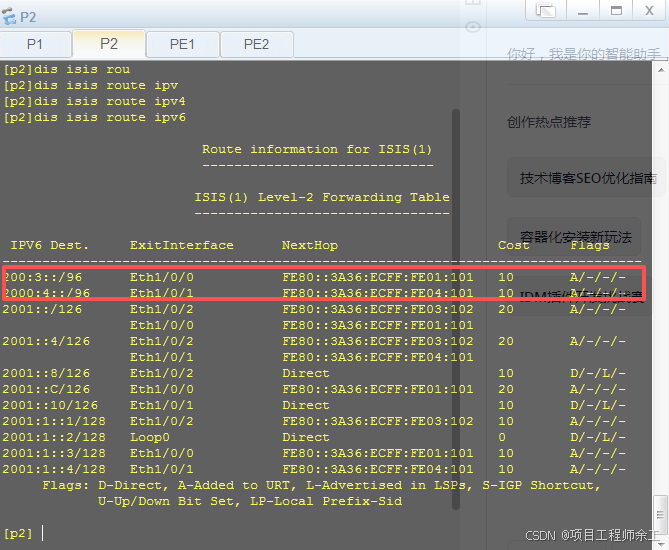This screenshot has width=669, height=550.
Task: Click the restore-down window button in title bar
Action: (546, 10)
